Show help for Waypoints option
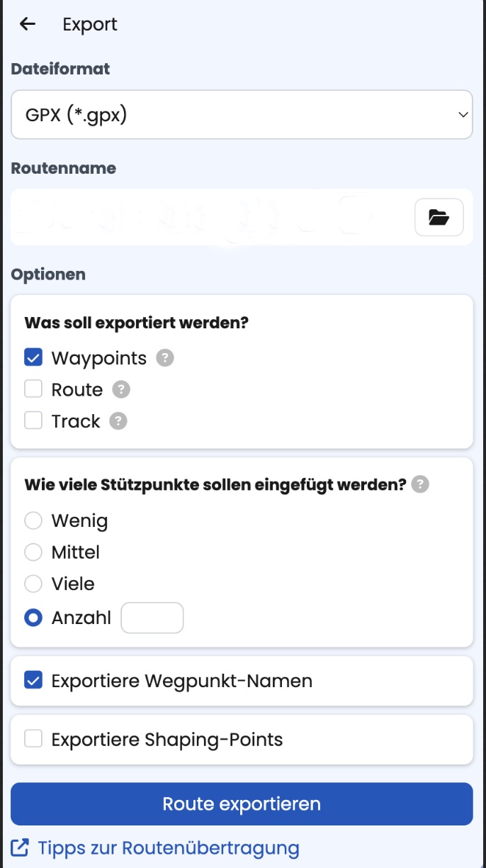This screenshot has height=868, width=486. [x=165, y=358]
